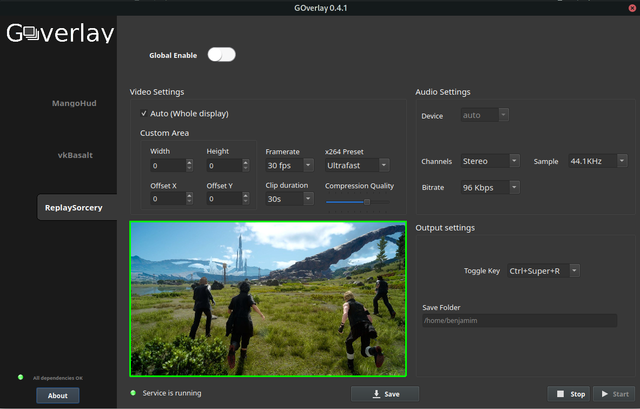
Task: Click the green service running status indicator
Action: pyautogui.click(x=134, y=393)
